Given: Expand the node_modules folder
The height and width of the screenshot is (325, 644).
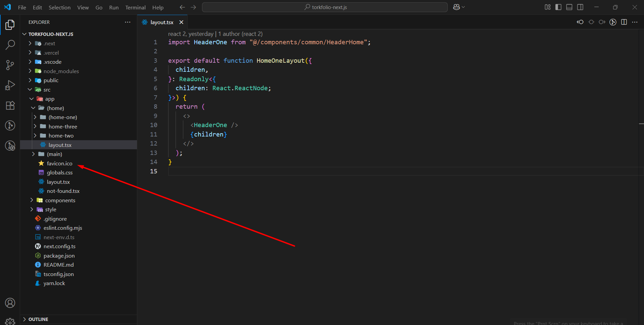Looking at the screenshot, I should [x=79, y=71].
